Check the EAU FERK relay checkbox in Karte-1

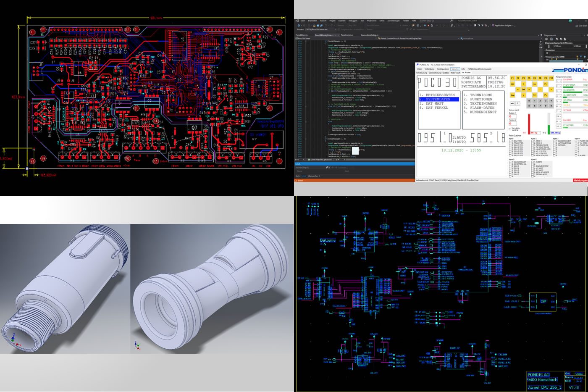[x=510, y=141]
